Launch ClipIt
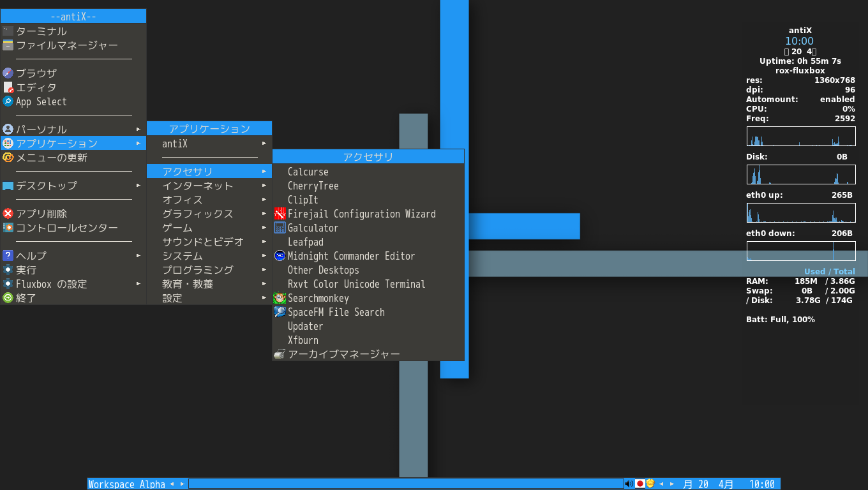Screen dimensions: 868x490 368,200
